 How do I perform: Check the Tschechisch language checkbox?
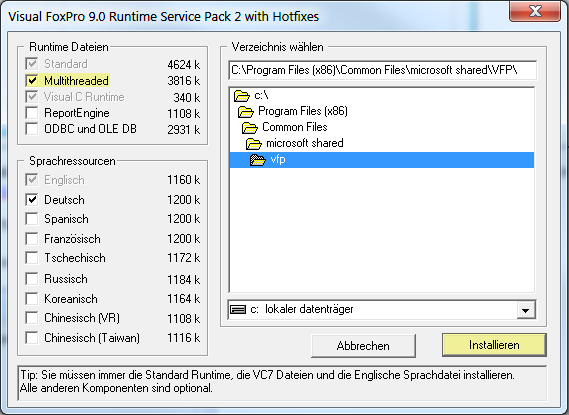32,258
